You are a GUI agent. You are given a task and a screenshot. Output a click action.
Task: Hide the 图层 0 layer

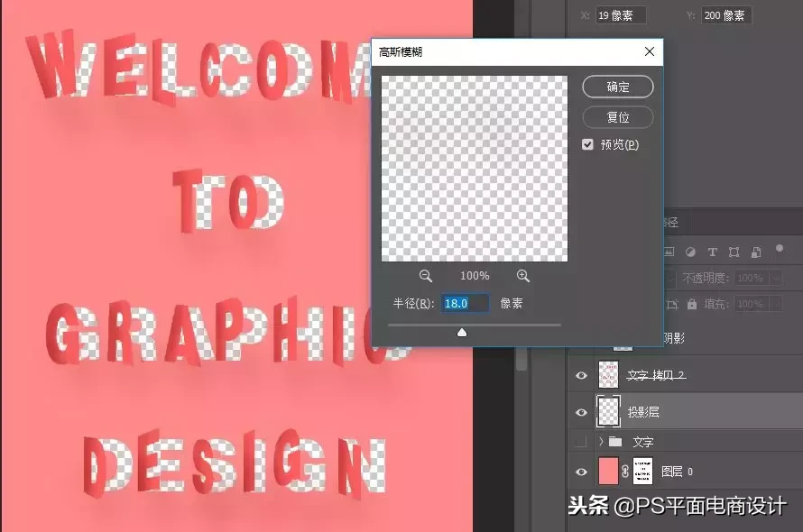tap(581, 472)
